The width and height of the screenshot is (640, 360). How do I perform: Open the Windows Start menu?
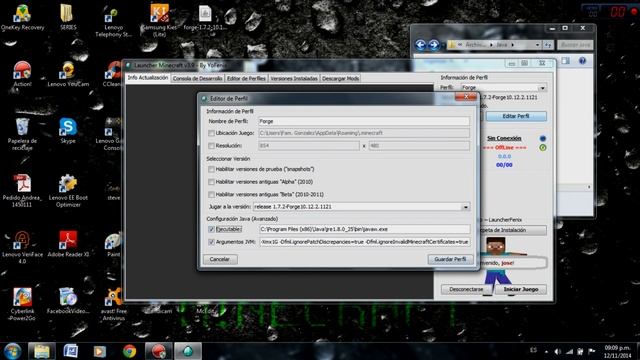[x=12, y=351]
